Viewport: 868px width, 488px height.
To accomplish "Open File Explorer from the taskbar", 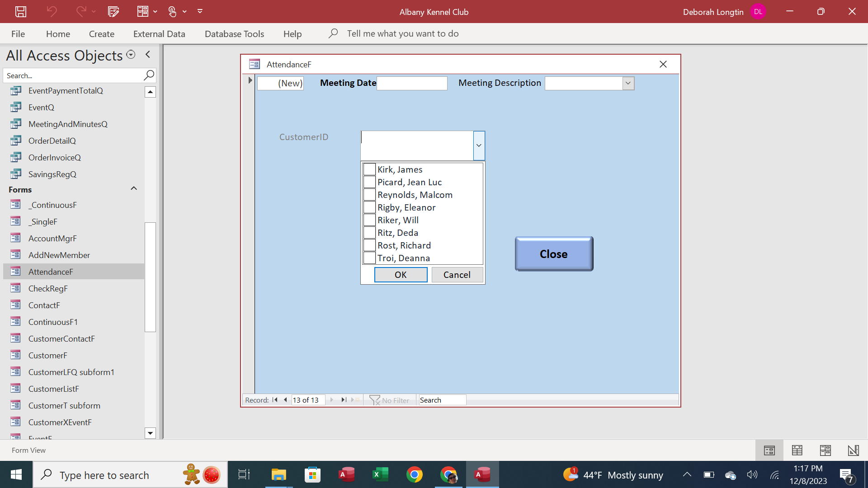I will (278, 474).
